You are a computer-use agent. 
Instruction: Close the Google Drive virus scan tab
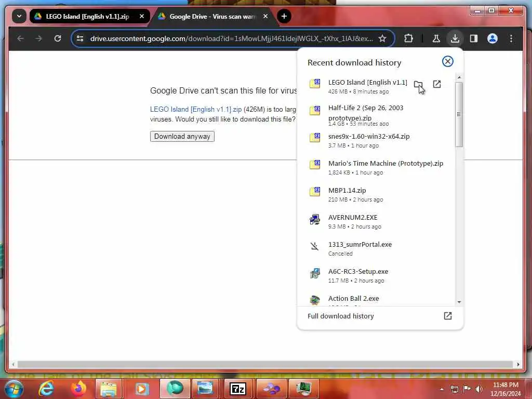pyautogui.click(x=265, y=16)
